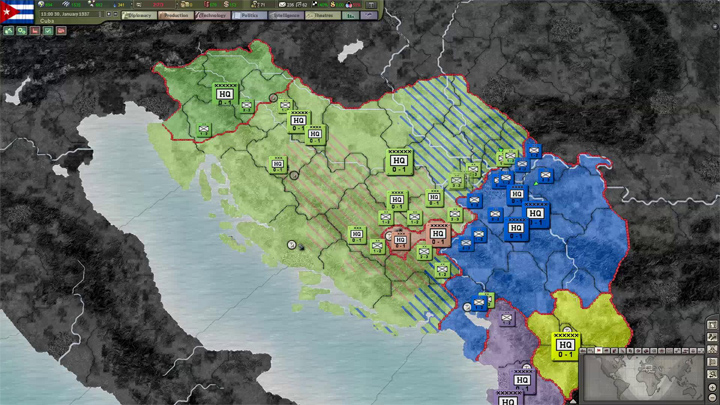Click the manpower soldier icon
This screenshot has height=405, width=720.
[255, 5]
